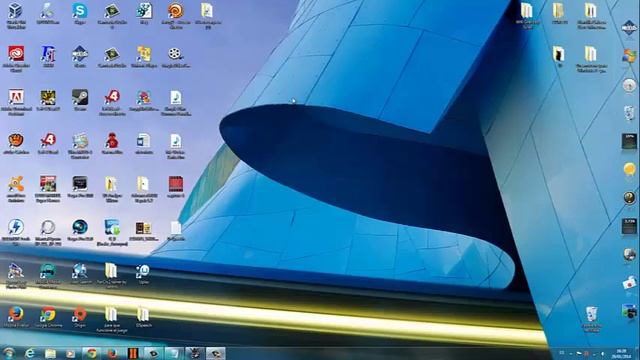The height and width of the screenshot is (360, 640).
Task: Launch the Skype desktop shortcut
Action: [80, 14]
